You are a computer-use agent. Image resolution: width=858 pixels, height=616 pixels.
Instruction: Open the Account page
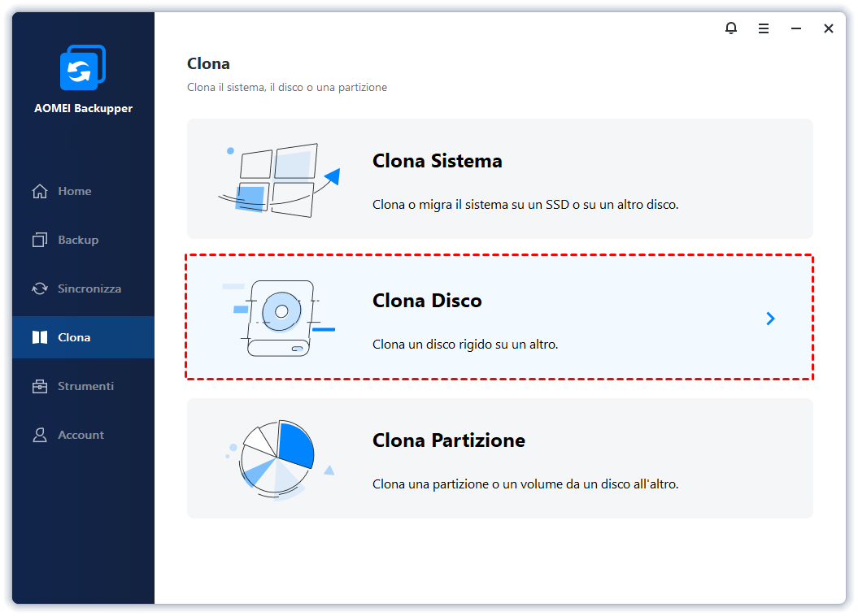click(81, 435)
